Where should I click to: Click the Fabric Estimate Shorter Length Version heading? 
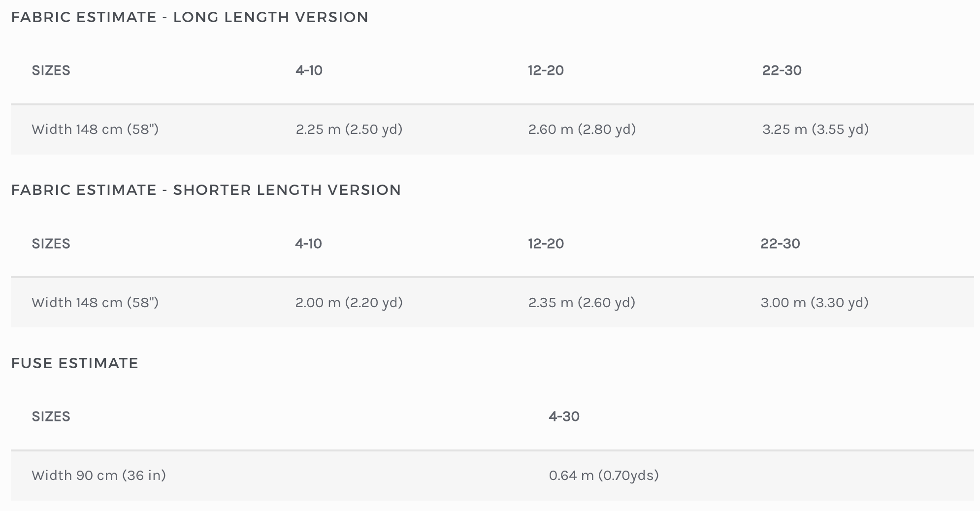click(x=206, y=190)
